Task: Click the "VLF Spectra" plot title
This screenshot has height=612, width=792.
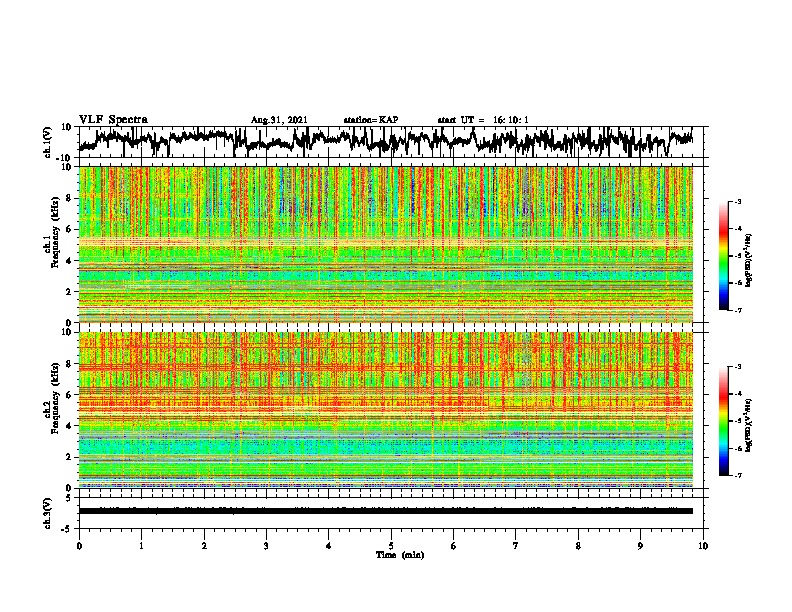Action: 113,120
